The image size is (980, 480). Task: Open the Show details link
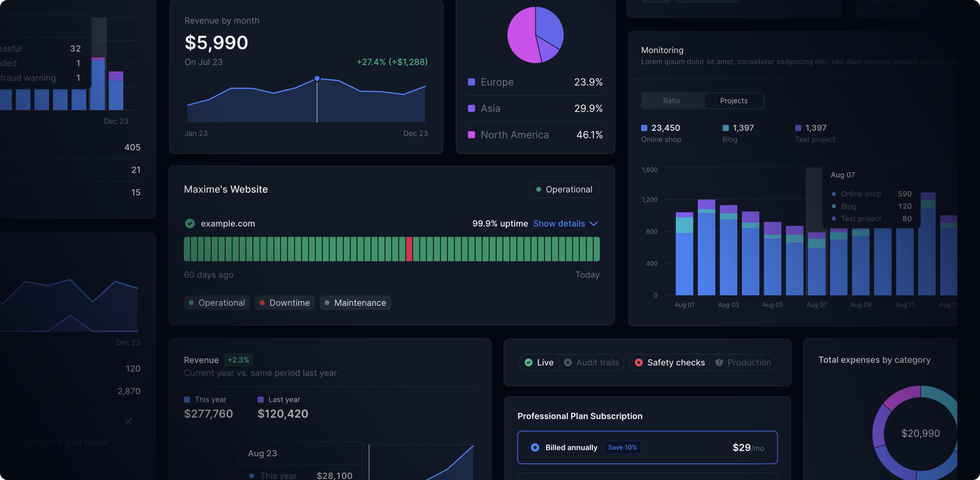tap(559, 224)
